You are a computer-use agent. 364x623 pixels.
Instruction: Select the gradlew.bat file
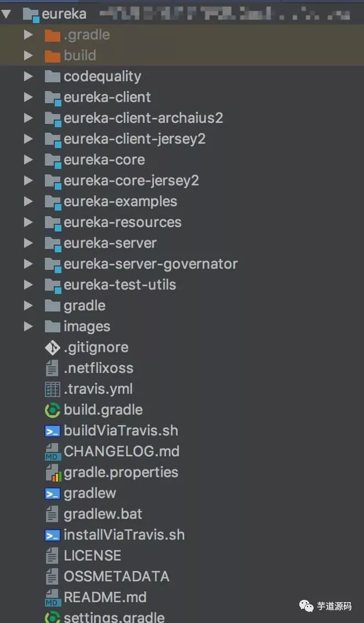(103, 514)
